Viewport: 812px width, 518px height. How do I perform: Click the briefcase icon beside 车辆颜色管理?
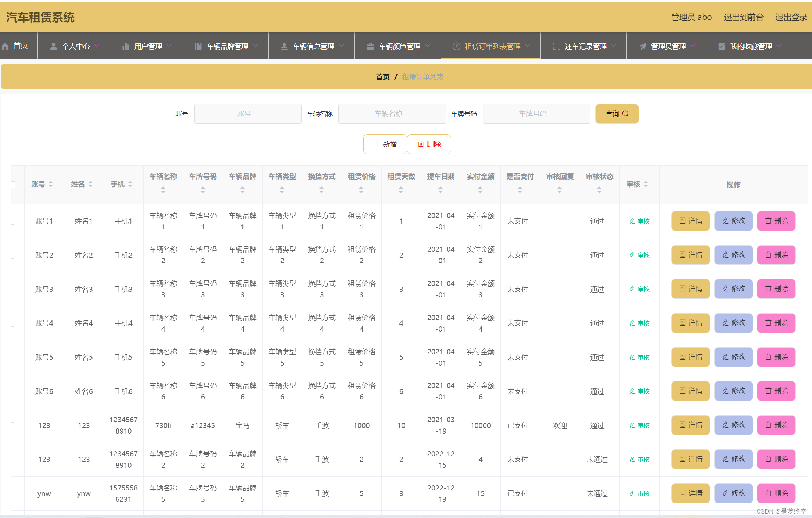coord(370,46)
